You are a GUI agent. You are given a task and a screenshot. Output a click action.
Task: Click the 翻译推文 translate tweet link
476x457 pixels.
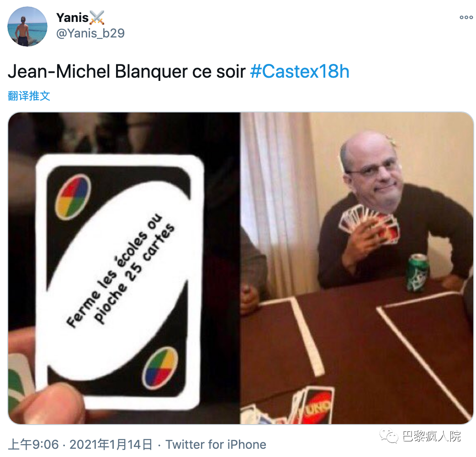29,96
